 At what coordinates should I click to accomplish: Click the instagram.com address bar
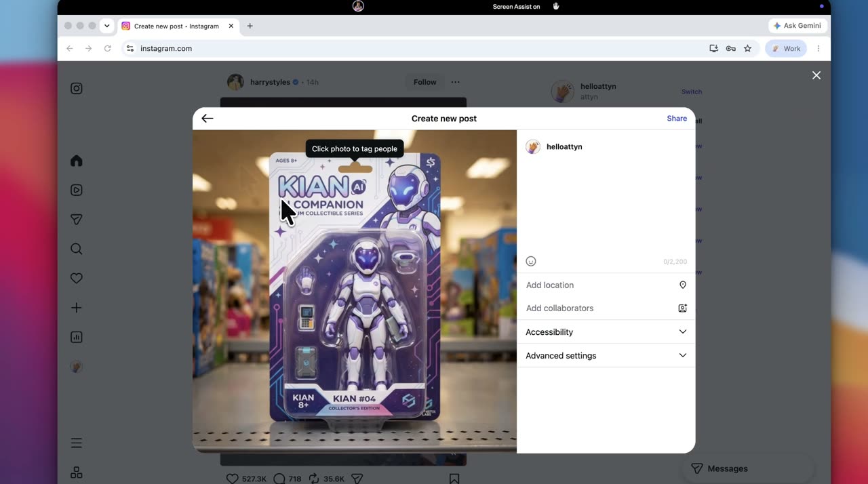pyautogui.click(x=414, y=48)
